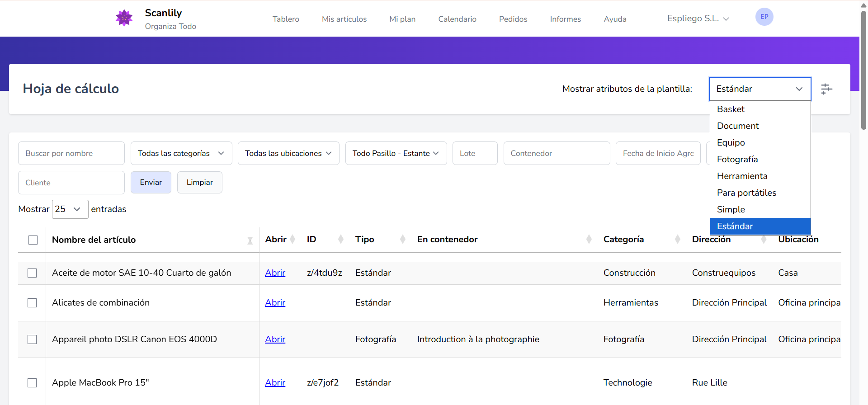Viewport: 868px width, 405px height.
Task: Select Fotografía in the template list
Action: 760,159
